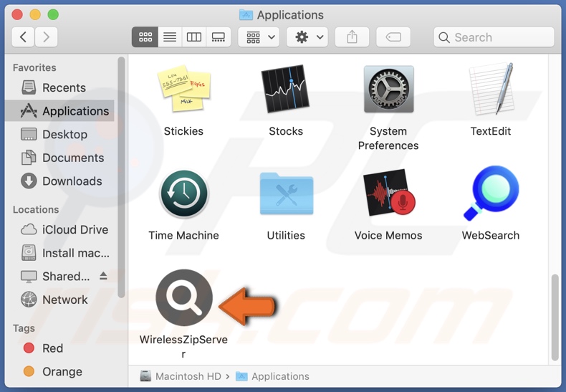
Task: Click Applications in the path bar
Action: coord(272,376)
